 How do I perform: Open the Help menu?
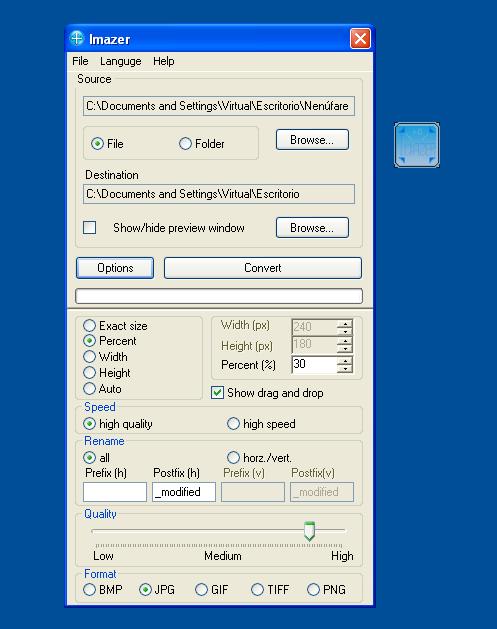point(164,61)
